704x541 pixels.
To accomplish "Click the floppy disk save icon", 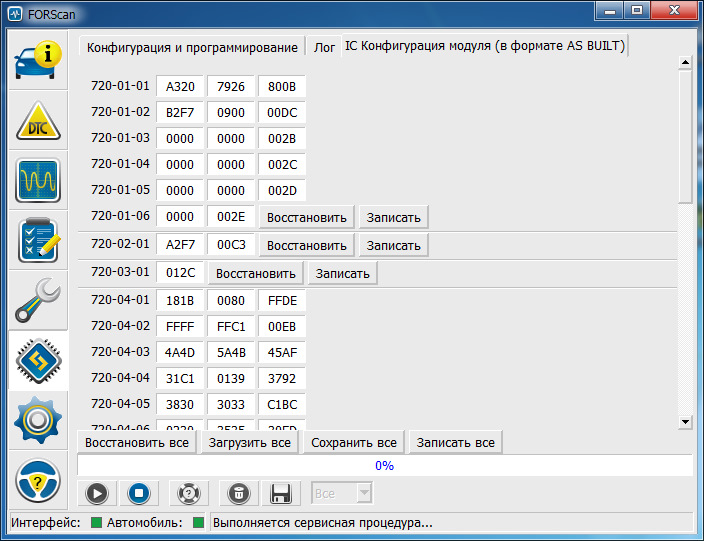I will tap(281, 493).
